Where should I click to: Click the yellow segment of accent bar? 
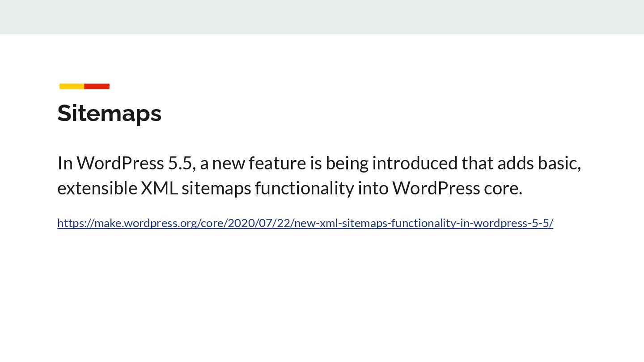pyautogui.click(x=72, y=86)
